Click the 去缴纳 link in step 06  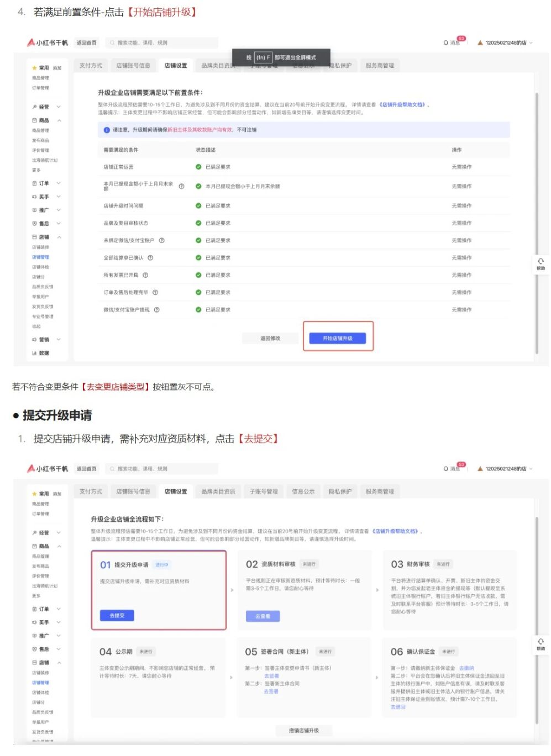(466, 668)
